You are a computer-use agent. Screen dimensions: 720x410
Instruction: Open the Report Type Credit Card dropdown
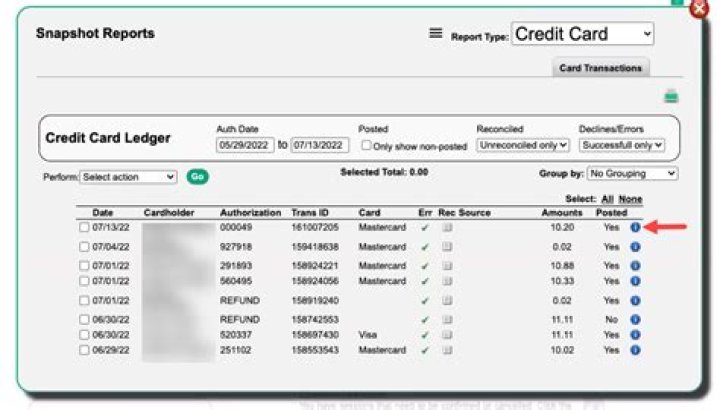pyautogui.click(x=582, y=34)
